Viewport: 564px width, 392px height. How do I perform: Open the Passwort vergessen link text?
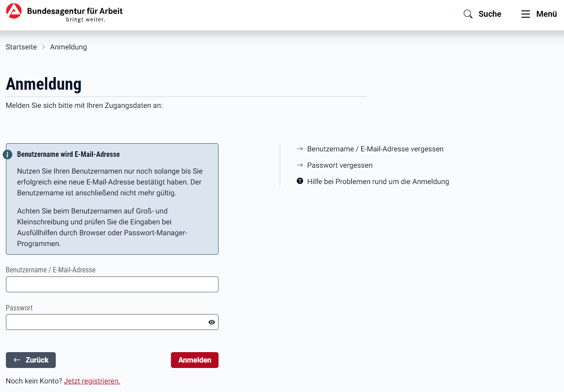coord(340,165)
